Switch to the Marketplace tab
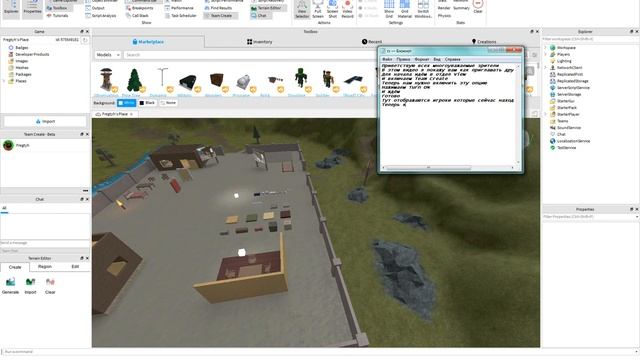 148,42
